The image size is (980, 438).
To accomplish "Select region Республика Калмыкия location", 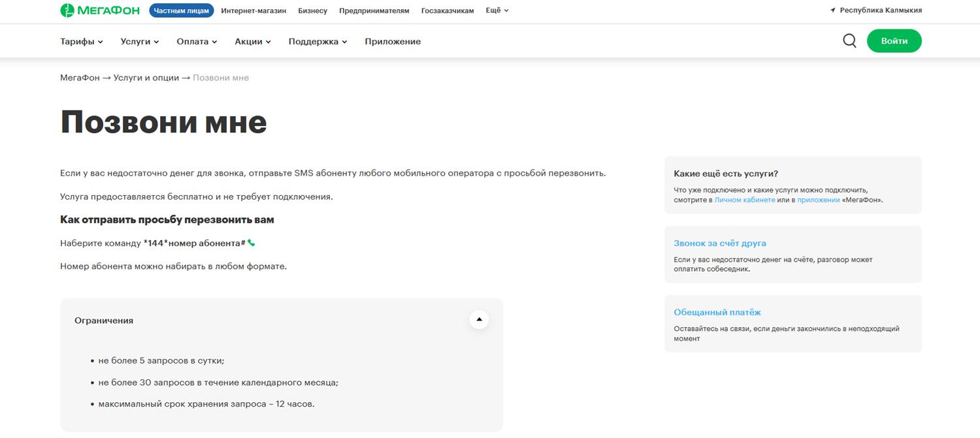I will [x=875, y=10].
